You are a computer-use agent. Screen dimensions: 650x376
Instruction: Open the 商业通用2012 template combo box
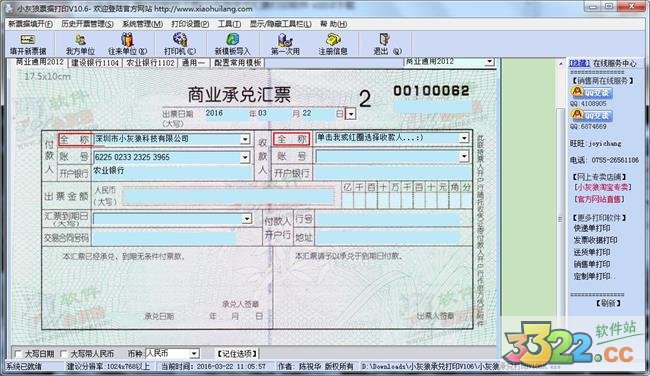coord(449,62)
